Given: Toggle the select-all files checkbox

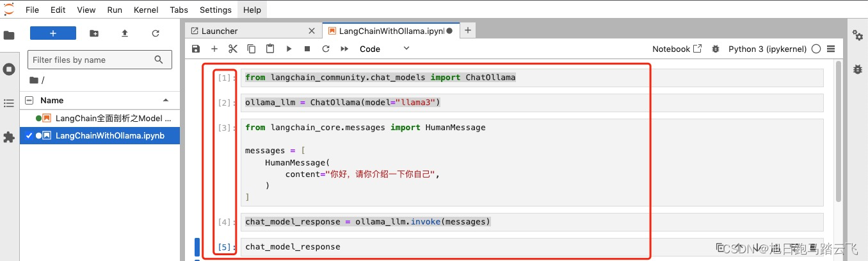Looking at the screenshot, I should 29,100.
